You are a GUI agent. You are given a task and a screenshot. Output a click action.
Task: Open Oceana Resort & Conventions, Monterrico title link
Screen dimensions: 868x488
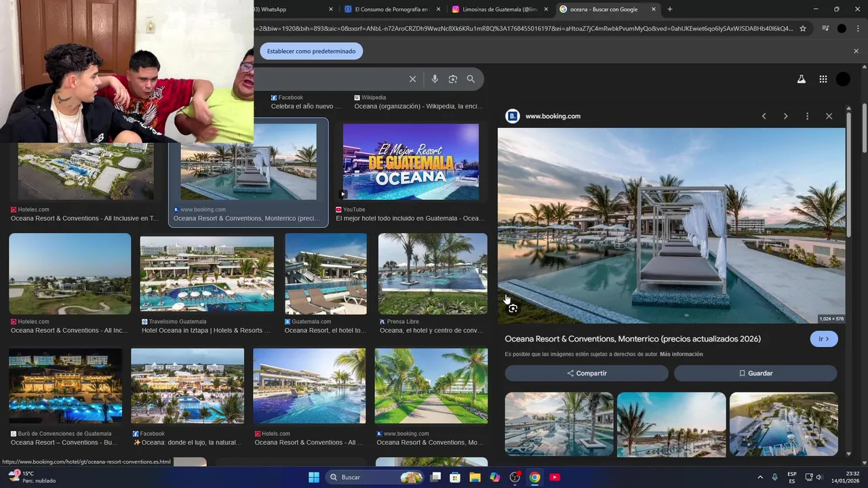pos(633,339)
